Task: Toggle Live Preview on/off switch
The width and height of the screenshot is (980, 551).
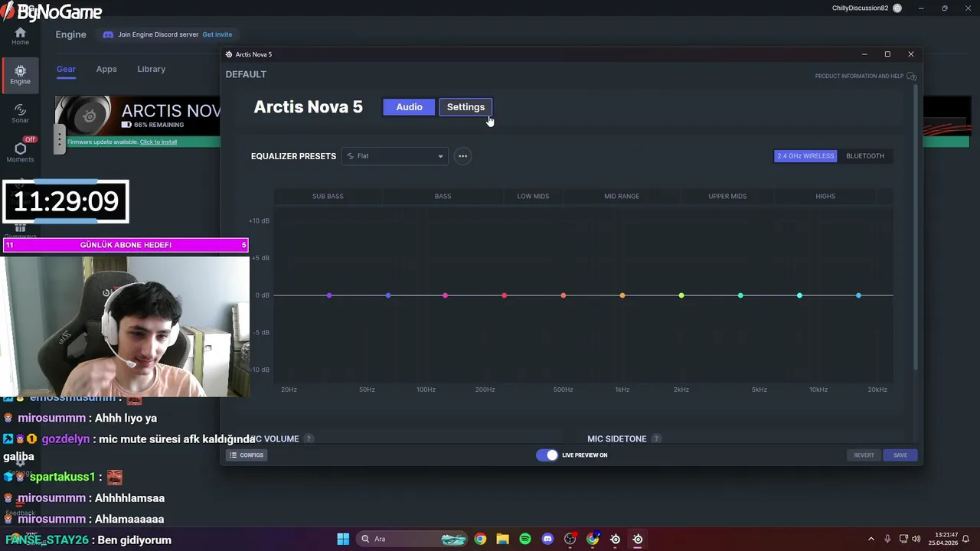Action: coord(547,455)
